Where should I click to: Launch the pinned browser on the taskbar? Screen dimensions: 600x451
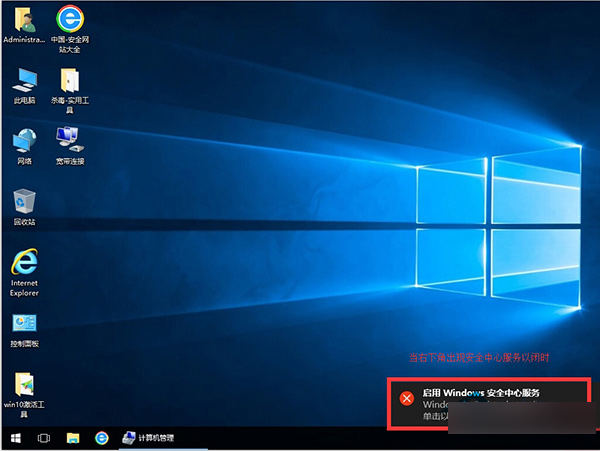[x=101, y=438]
